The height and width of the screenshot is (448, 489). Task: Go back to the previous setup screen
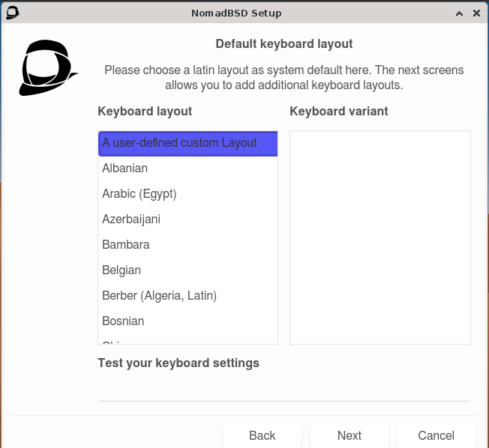click(262, 435)
